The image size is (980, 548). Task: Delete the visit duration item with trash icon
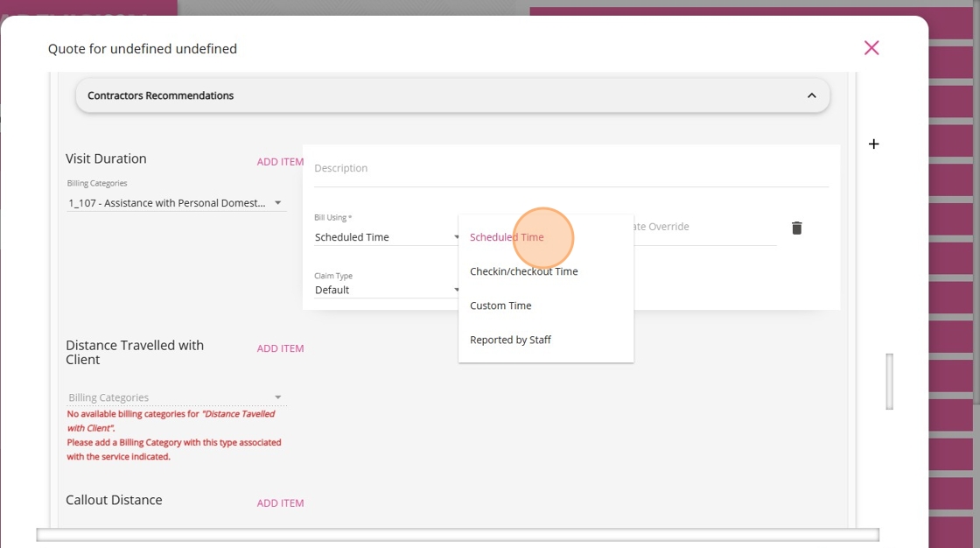click(x=796, y=228)
